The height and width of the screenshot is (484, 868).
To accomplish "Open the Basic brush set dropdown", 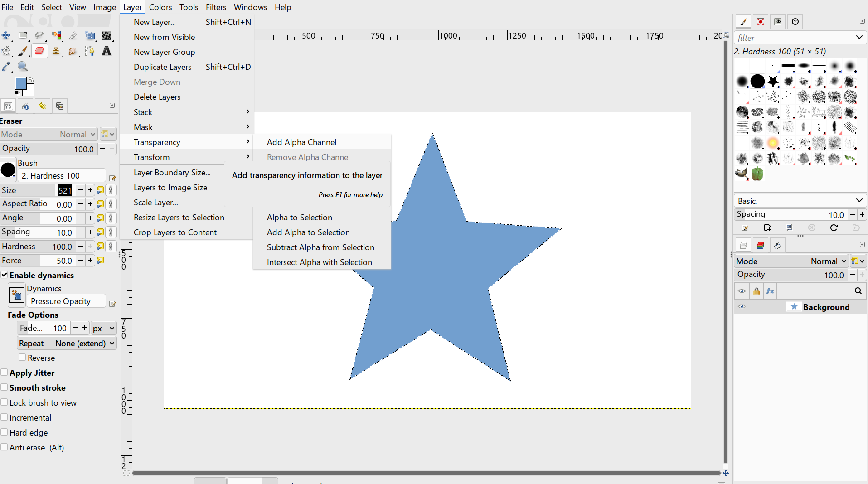I will point(799,201).
